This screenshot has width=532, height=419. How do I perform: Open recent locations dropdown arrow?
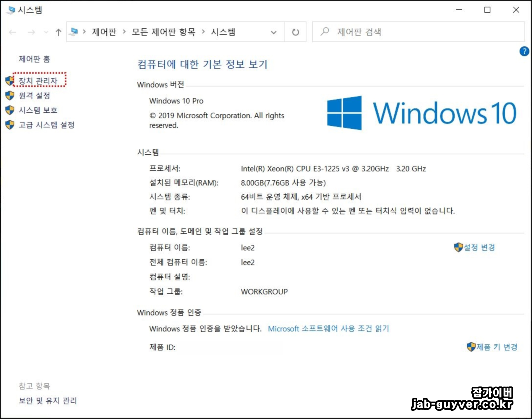pyautogui.click(x=46, y=32)
